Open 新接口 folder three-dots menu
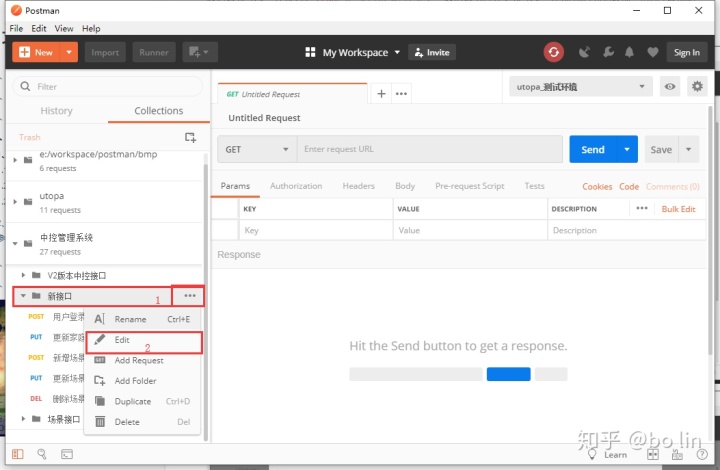The image size is (720, 470). point(190,296)
